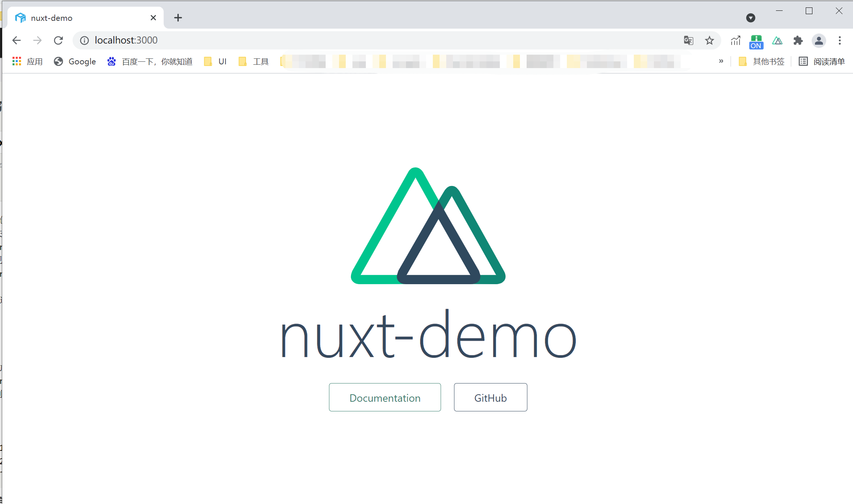Open a new tab with plus button
853x504 pixels.
(178, 17)
